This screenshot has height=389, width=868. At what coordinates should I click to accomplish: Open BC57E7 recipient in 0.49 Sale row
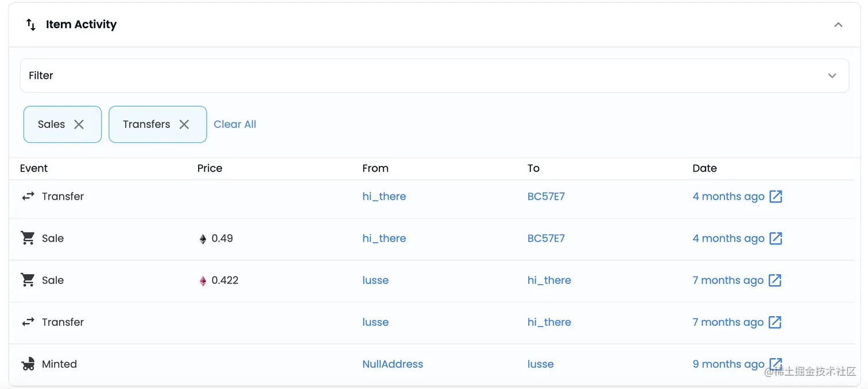546,238
